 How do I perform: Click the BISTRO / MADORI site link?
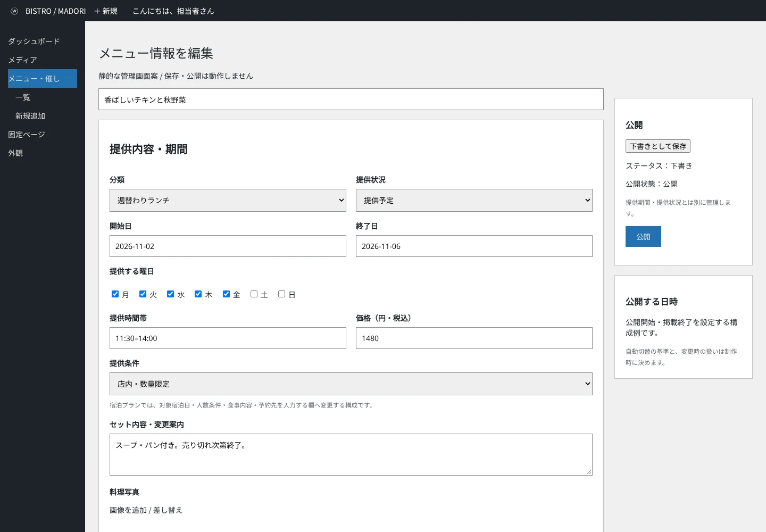coord(56,11)
